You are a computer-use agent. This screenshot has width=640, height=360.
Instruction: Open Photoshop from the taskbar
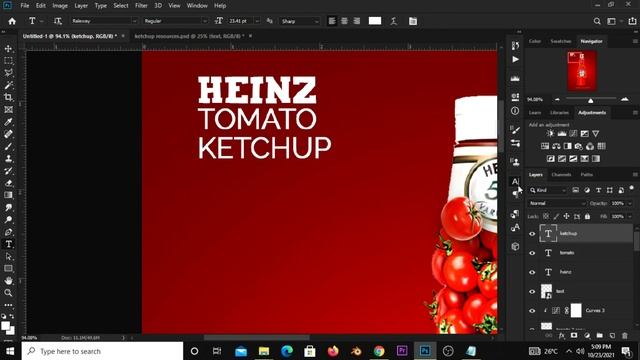425,351
